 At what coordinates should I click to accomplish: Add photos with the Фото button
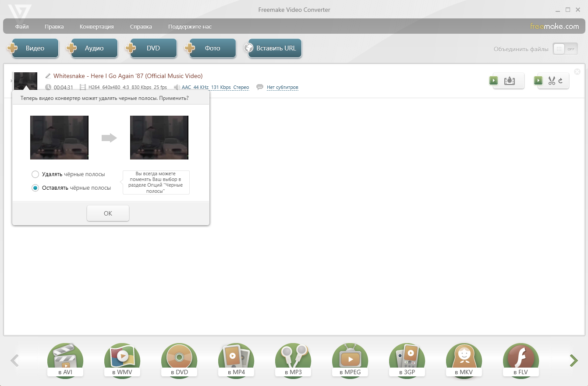click(x=210, y=48)
